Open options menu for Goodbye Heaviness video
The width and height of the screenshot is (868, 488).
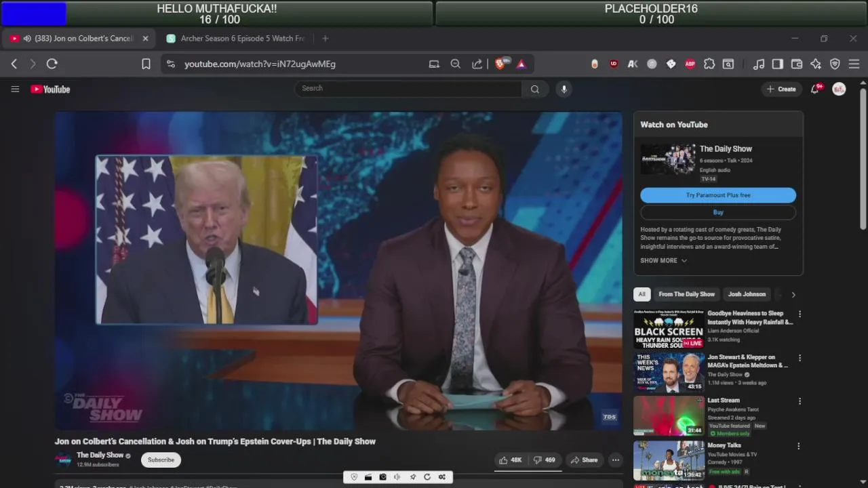800,314
